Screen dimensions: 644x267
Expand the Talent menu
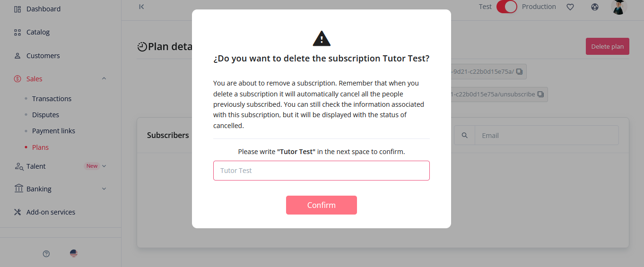pyautogui.click(x=104, y=166)
